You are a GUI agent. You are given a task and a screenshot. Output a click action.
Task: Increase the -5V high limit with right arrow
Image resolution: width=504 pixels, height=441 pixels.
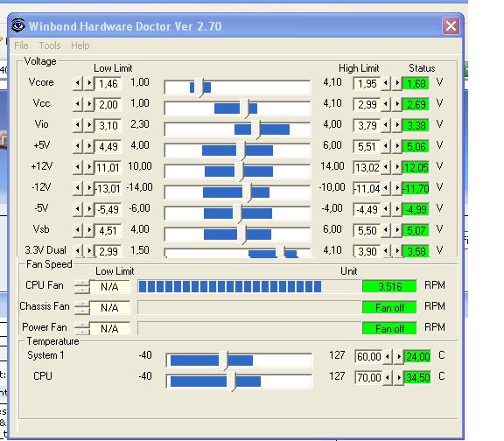point(397,210)
